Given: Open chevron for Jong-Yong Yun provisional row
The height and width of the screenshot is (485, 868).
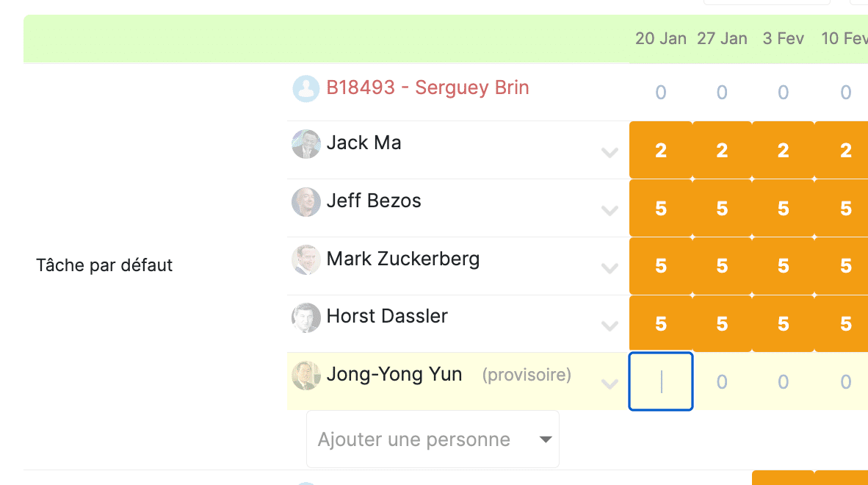Looking at the screenshot, I should click(610, 384).
